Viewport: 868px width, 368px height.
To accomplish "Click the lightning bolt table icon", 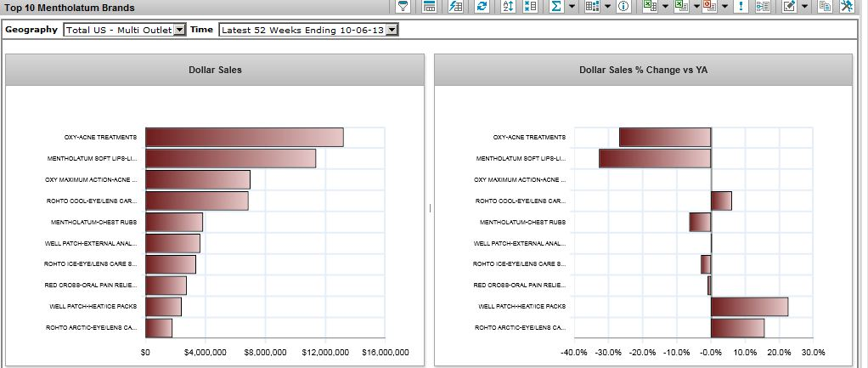I will [x=455, y=7].
